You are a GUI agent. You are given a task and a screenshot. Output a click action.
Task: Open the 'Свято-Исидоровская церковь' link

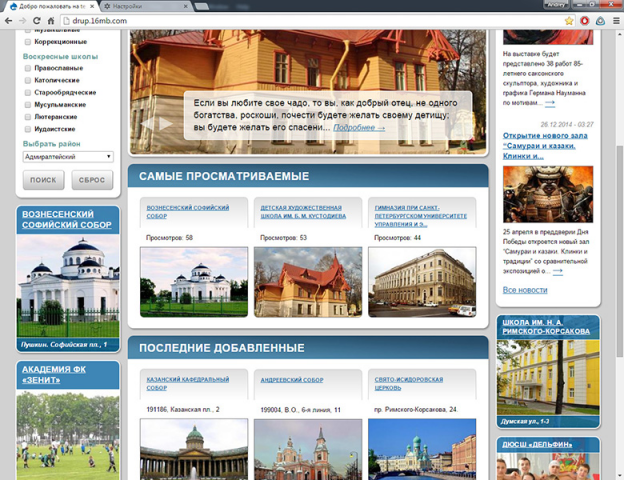(408, 383)
